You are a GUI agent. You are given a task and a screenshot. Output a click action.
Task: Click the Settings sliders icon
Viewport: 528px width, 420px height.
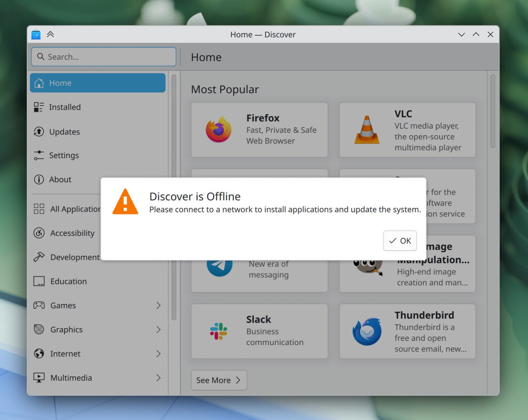(x=39, y=155)
